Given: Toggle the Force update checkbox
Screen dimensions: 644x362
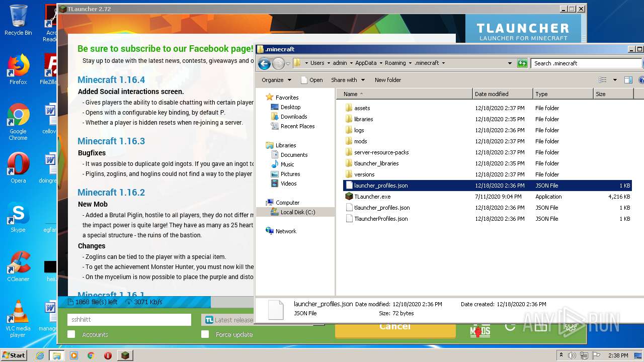Looking at the screenshot, I should point(205,334).
